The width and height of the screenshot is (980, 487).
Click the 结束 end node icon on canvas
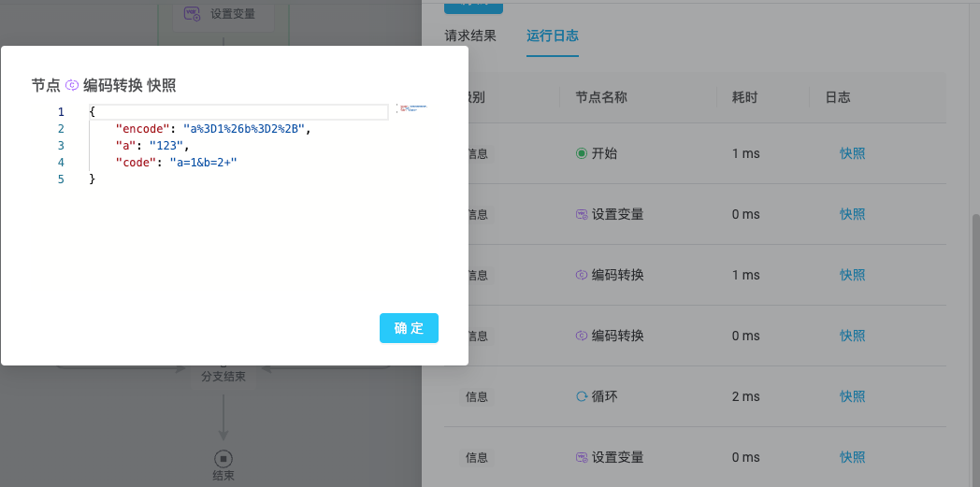click(223, 459)
